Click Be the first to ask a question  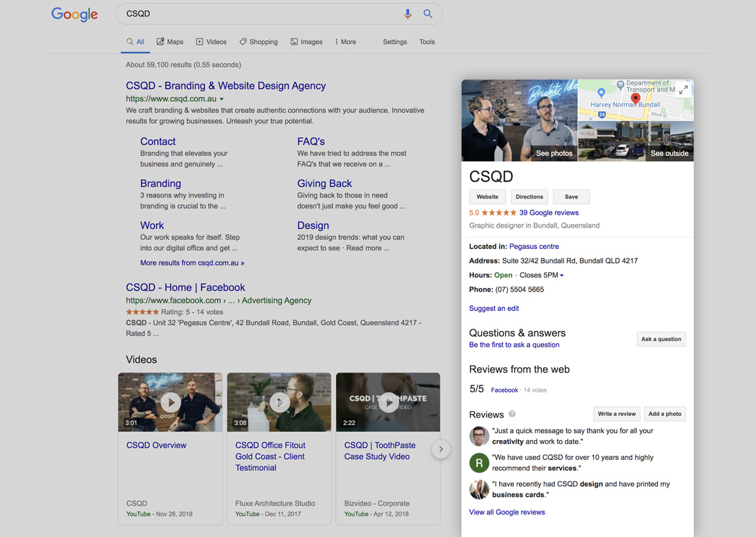click(515, 345)
